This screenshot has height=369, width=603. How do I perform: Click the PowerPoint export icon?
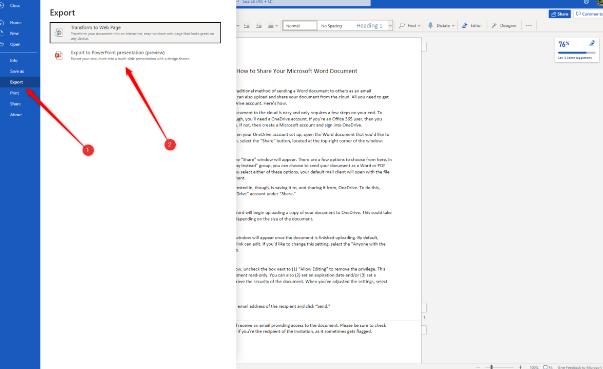click(58, 55)
